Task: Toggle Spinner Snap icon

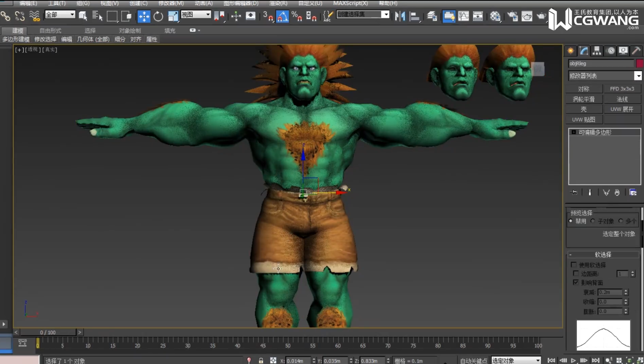Action: [x=311, y=16]
